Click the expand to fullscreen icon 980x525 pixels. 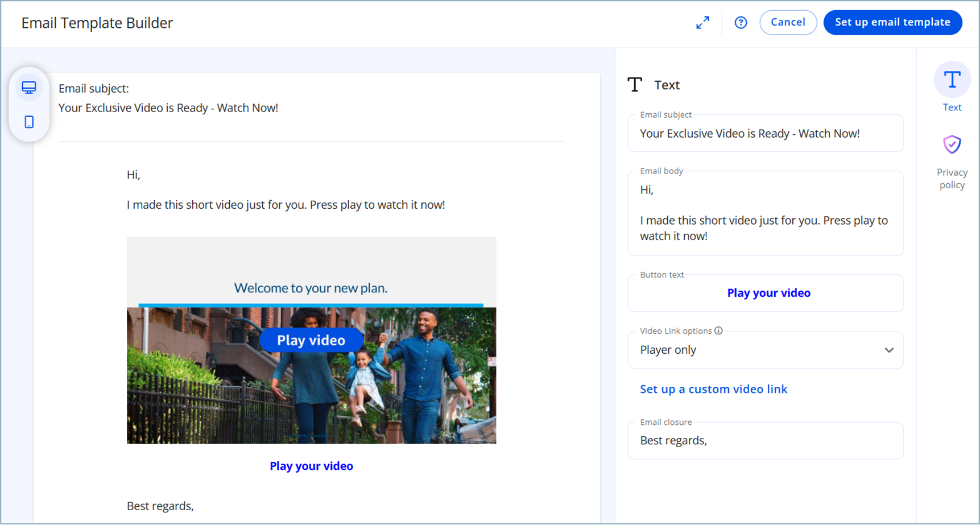point(702,22)
